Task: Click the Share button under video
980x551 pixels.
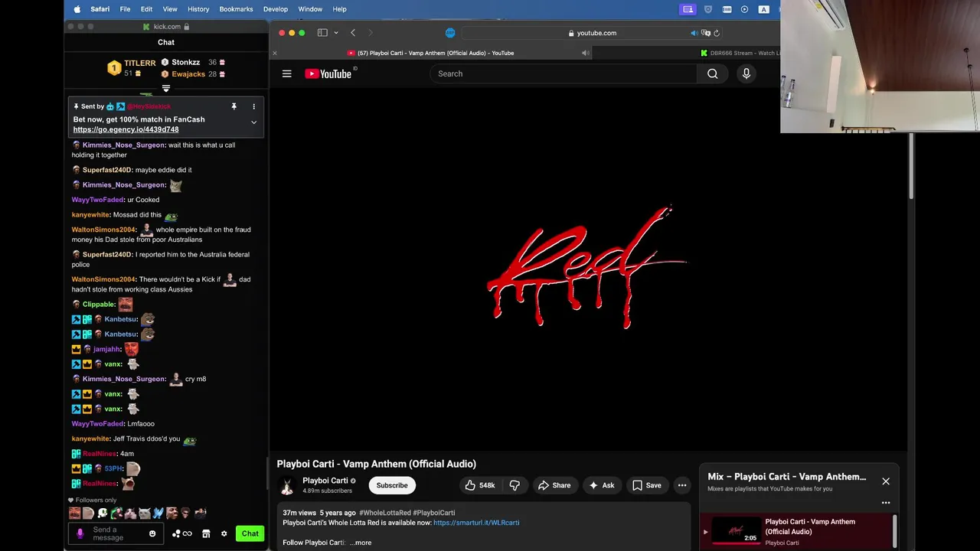Action: pyautogui.click(x=554, y=485)
